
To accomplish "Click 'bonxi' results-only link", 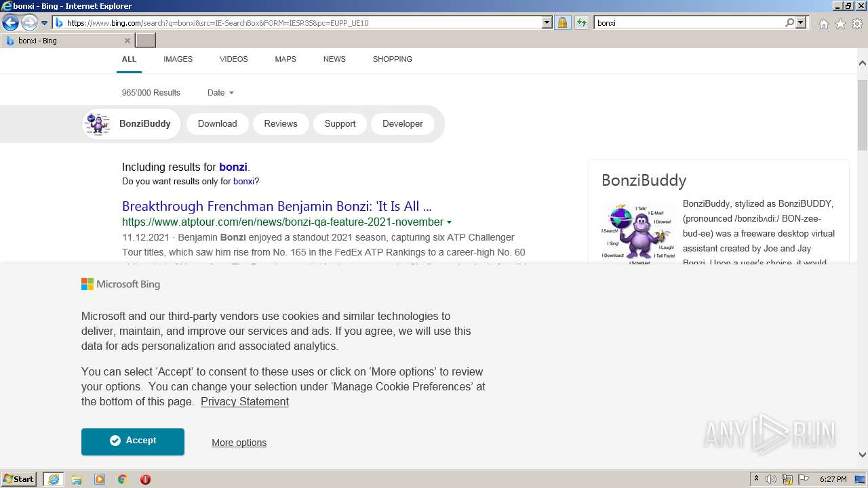I will 243,182.
